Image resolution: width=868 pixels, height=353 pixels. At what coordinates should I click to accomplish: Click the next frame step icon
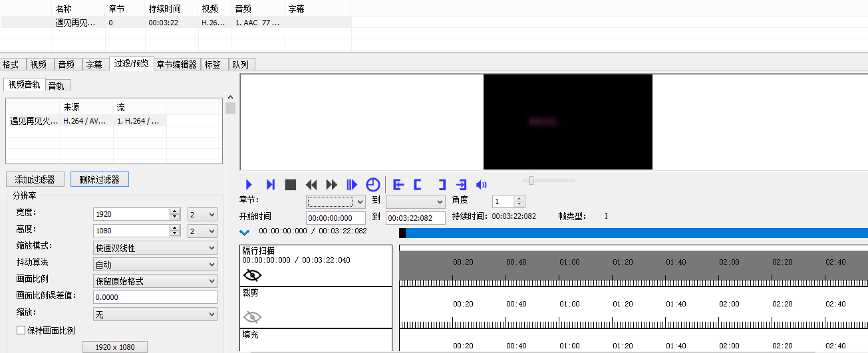click(x=270, y=185)
